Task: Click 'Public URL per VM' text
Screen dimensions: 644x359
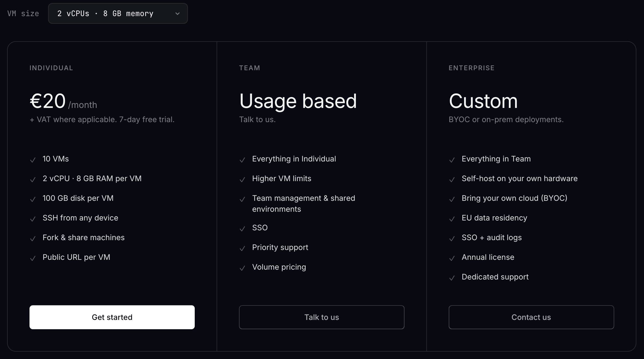Action: 76,257
